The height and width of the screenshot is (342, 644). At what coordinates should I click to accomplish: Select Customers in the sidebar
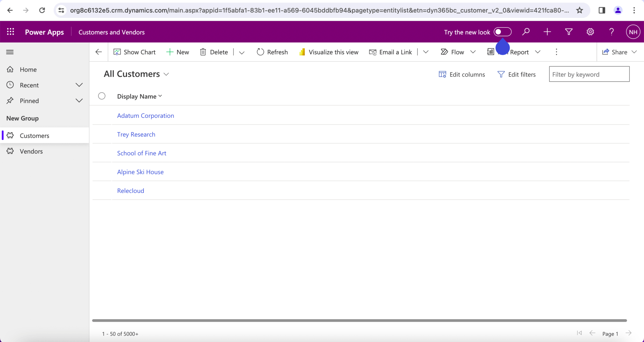(x=45, y=135)
